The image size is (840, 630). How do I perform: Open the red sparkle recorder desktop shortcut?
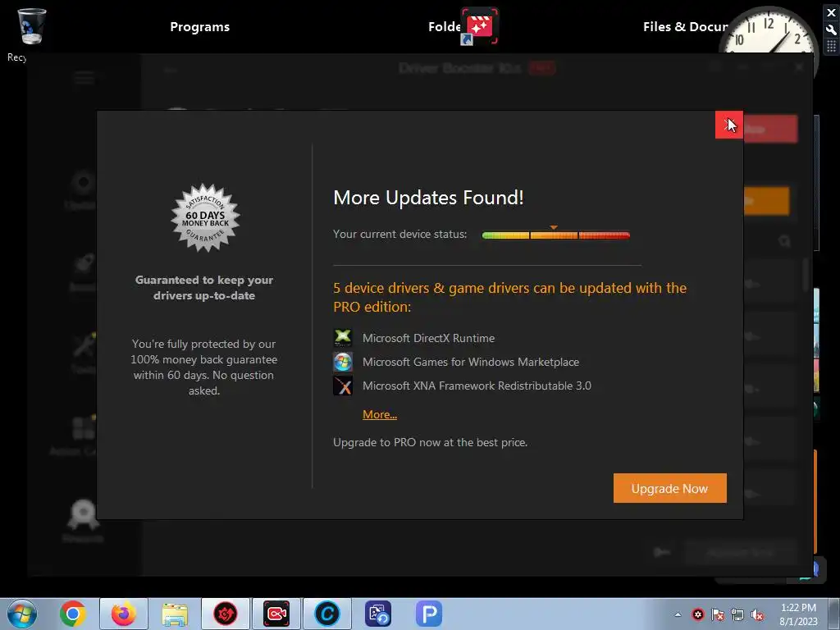tap(479, 25)
